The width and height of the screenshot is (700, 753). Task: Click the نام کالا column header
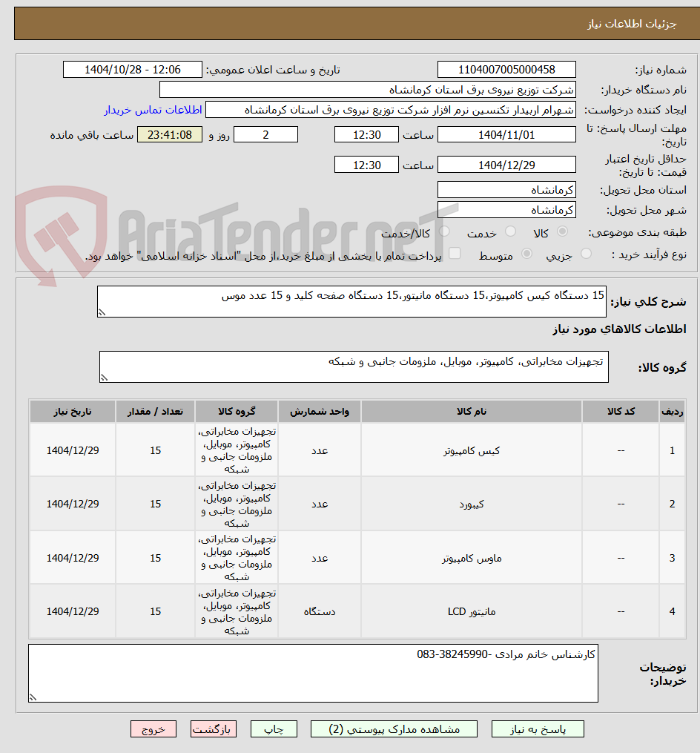tap(472, 412)
